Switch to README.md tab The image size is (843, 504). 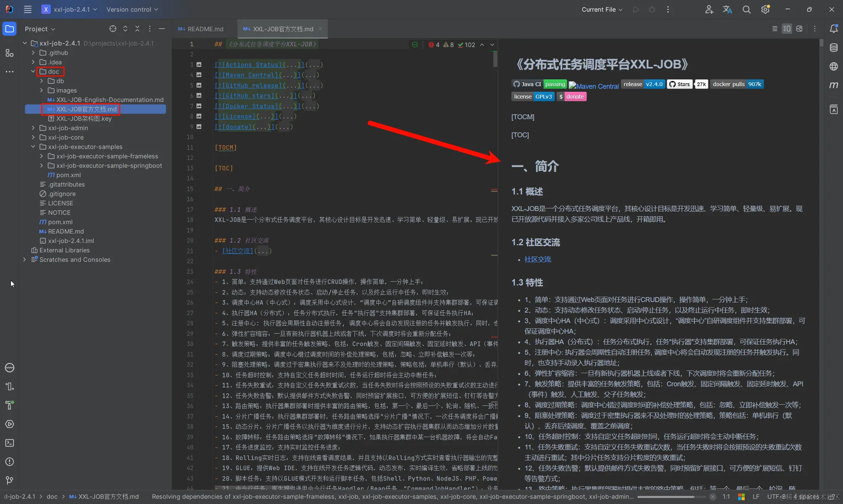click(x=201, y=29)
